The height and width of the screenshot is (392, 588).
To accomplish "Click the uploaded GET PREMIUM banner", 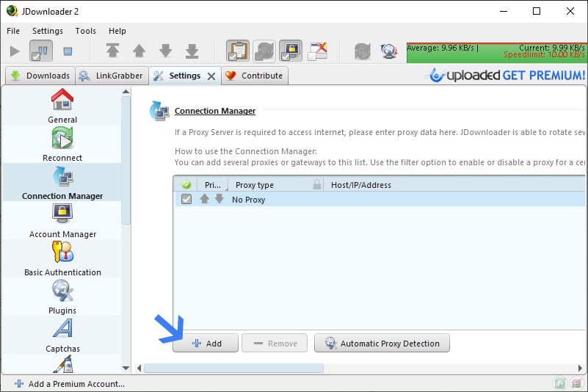I will pos(507,75).
